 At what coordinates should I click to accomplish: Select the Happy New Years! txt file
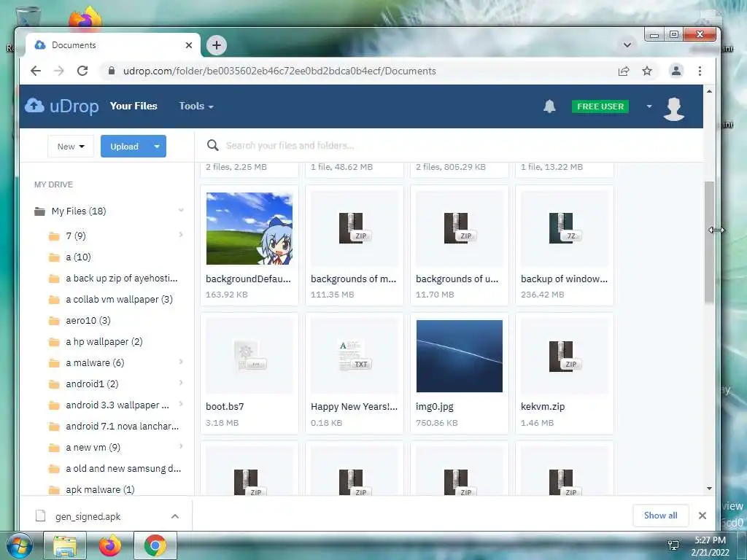pyautogui.click(x=354, y=373)
